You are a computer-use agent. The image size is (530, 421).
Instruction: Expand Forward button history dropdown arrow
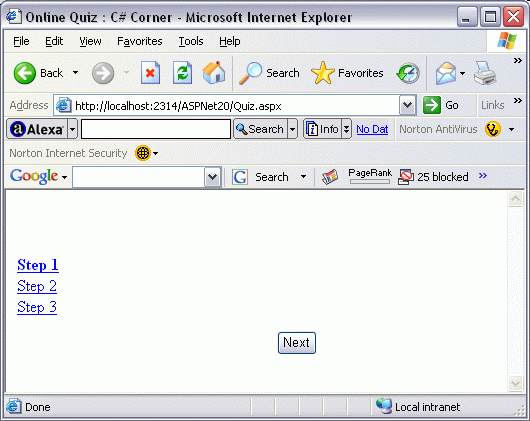pyautogui.click(x=126, y=73)
